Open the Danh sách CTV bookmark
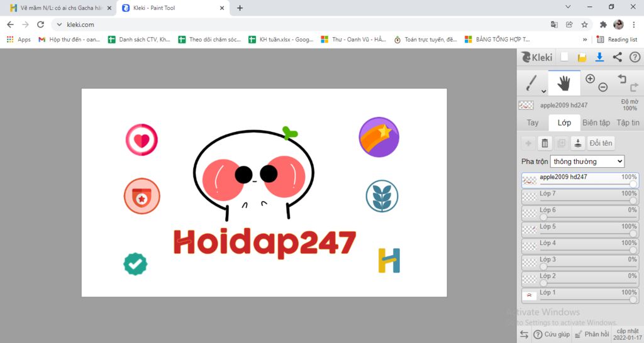Image resolution: width=644 pixels, height=343 pixels. coord(139,40)
